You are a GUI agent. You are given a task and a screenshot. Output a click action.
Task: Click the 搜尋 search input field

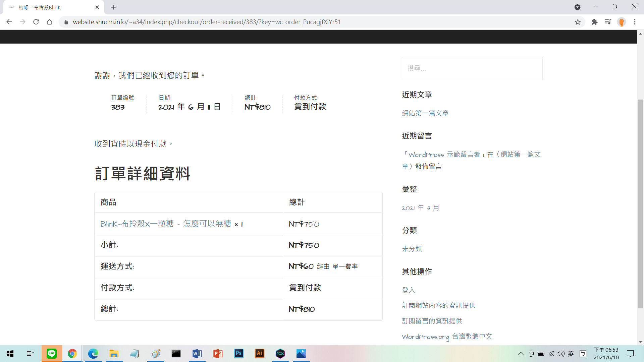tap(472, 68)
